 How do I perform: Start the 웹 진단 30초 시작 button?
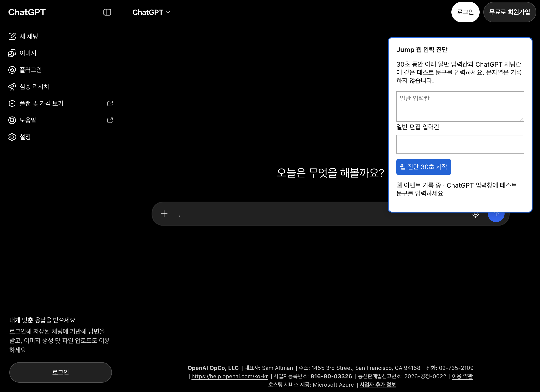pos(424,167)
